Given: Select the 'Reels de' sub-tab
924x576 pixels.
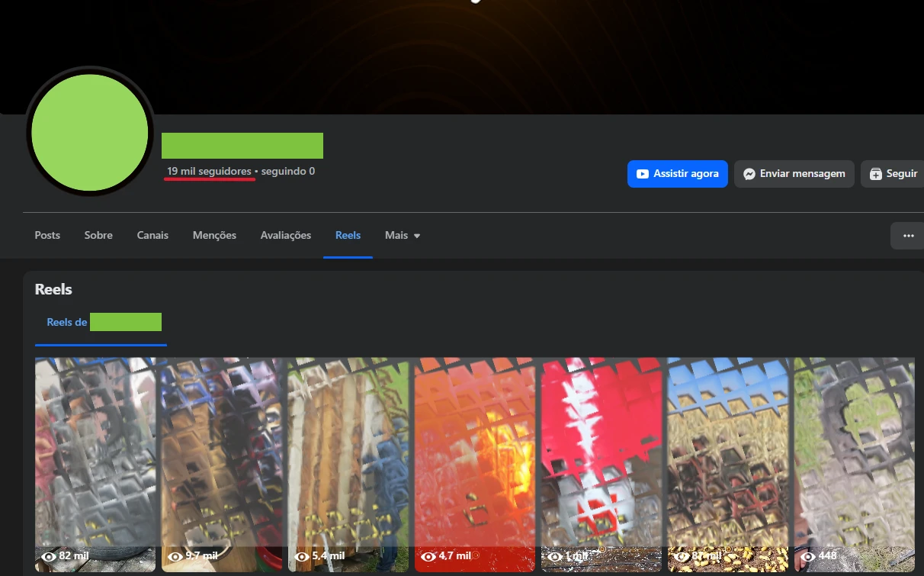Looking at the screenshot, I should tap(101, 323).
